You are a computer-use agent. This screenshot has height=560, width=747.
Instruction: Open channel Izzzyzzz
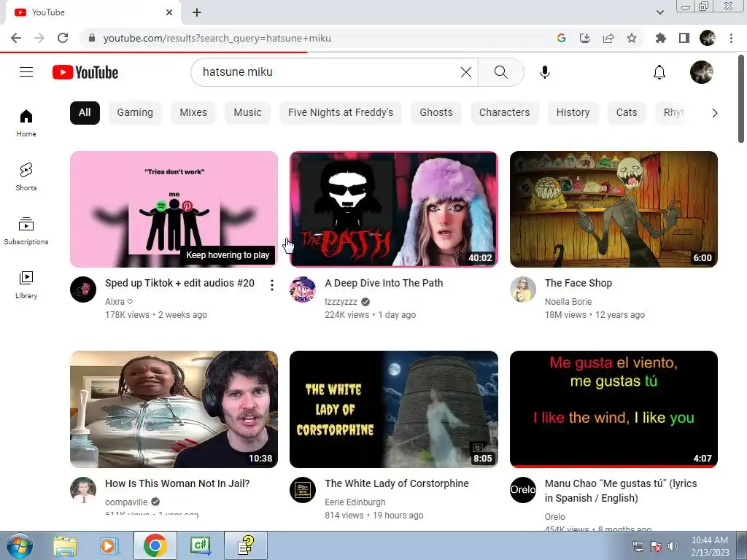341,301
